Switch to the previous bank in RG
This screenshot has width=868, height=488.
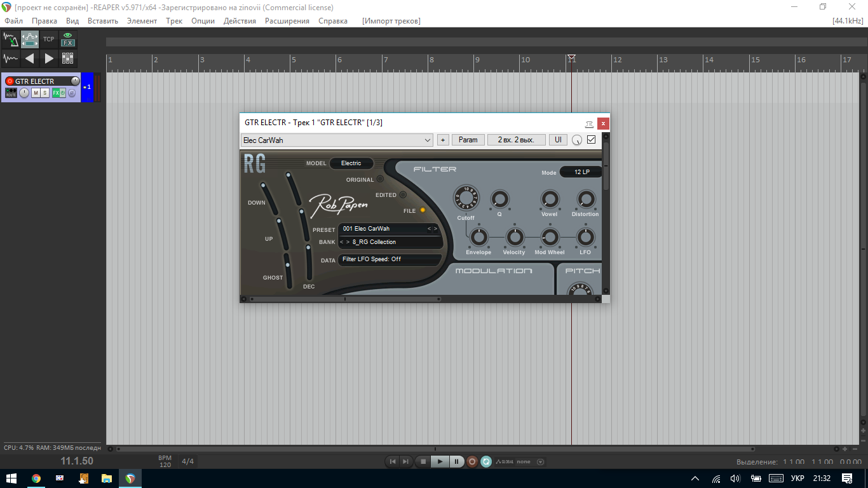pyautogui.click(x=341, y=242)
